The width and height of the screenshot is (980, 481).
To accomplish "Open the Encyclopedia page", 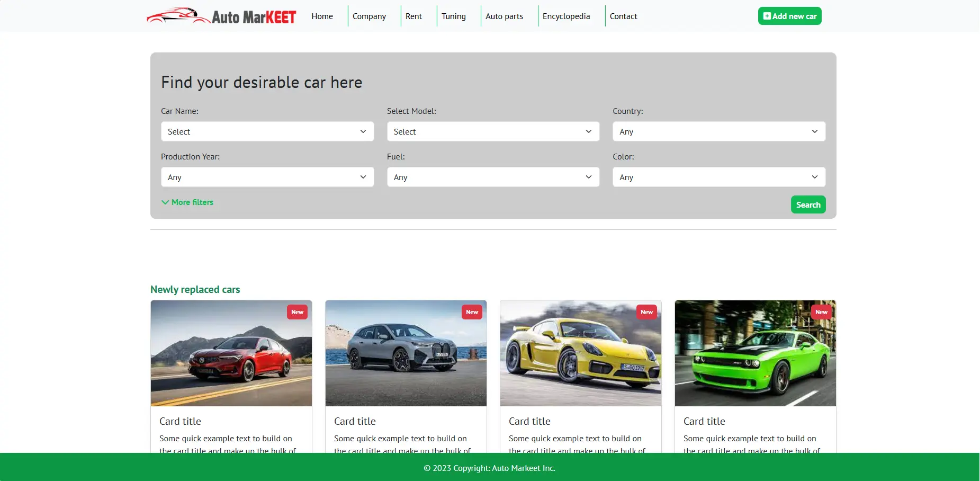I will point(566,16).
